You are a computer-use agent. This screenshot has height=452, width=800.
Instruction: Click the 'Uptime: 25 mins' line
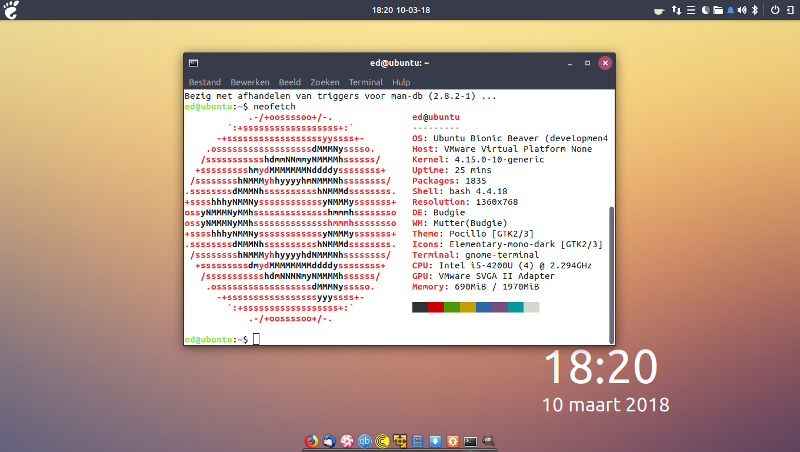[x=452, y=170]
